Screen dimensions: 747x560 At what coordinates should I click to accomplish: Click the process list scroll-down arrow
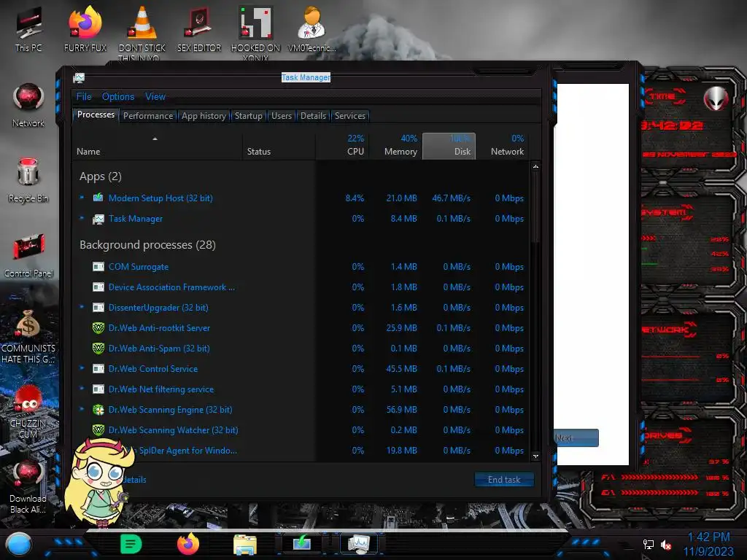(535, 456)
